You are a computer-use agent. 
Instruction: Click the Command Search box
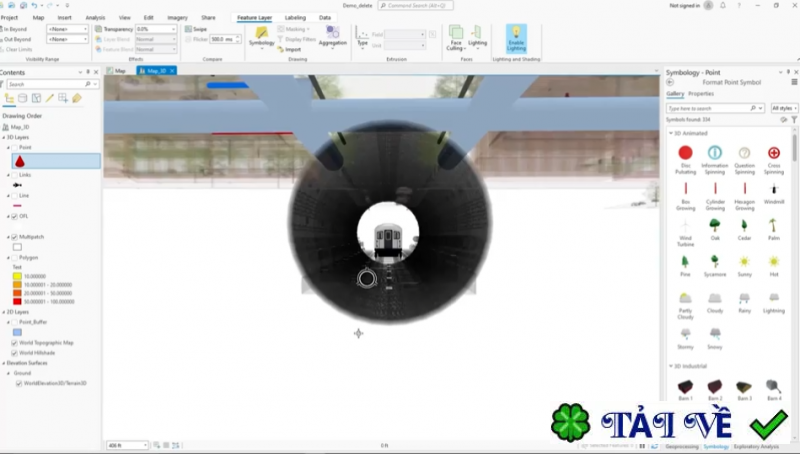point(415,6)
